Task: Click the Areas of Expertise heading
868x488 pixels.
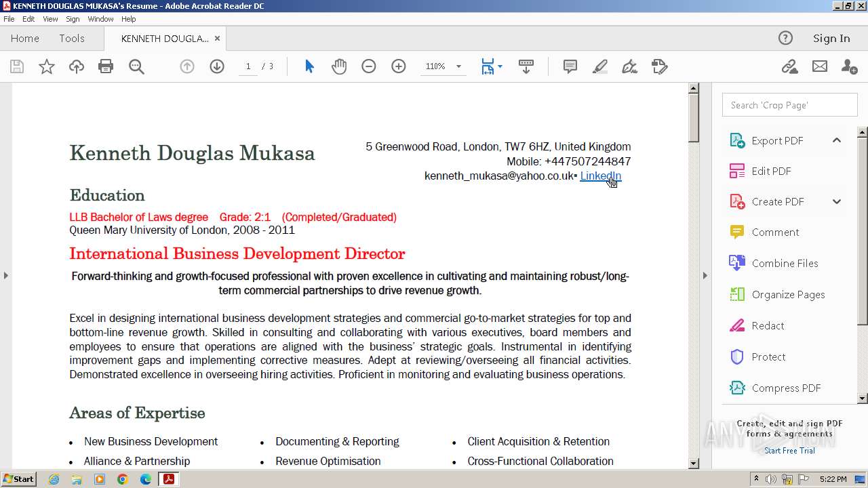Action: pyautogui.click(x=137, y=413)
